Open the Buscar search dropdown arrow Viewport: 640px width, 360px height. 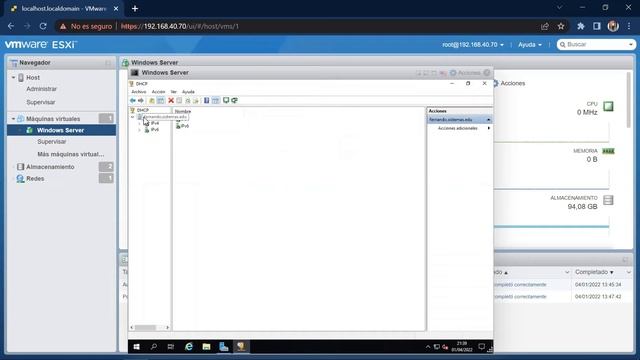click(x=631, y=44)
